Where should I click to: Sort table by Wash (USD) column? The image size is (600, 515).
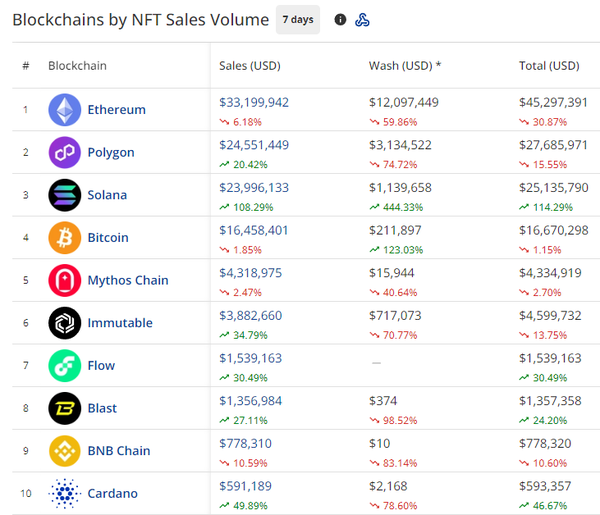tap(405, 66)
